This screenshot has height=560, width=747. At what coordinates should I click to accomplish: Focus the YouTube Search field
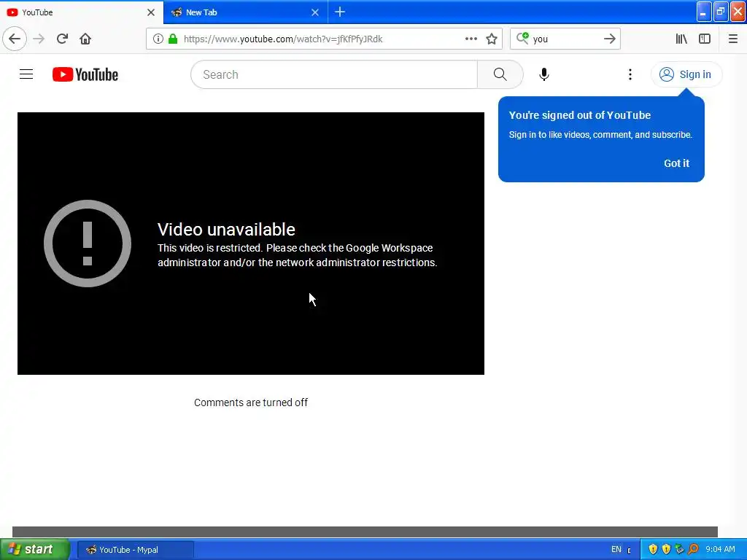pyautogui.click(x=334, y=75)
